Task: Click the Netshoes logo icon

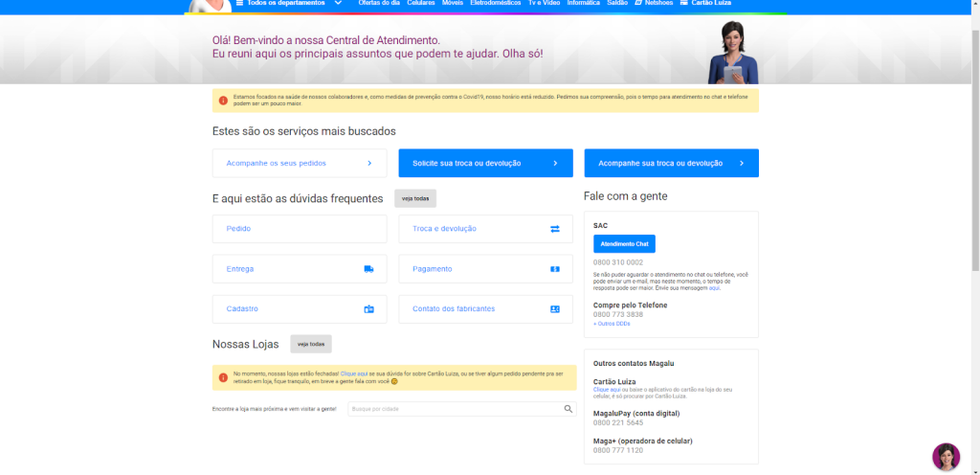Action: click(638, 3)
